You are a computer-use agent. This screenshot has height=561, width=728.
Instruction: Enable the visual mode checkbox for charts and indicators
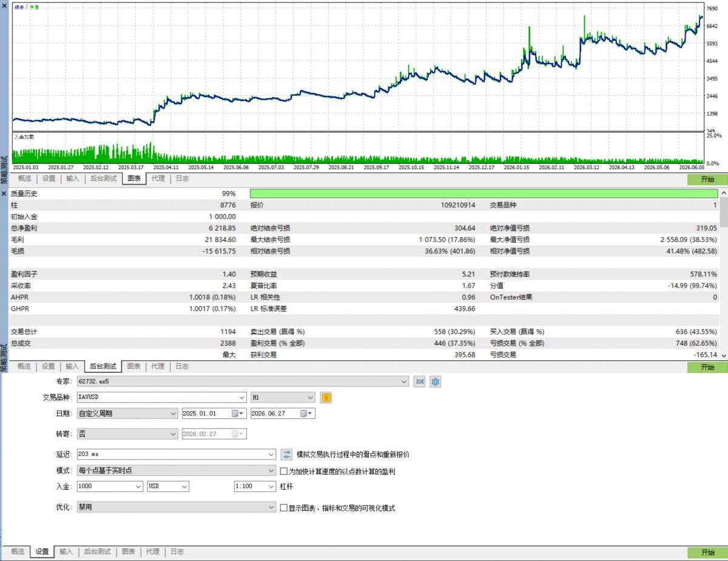click(x=283, y=508)
